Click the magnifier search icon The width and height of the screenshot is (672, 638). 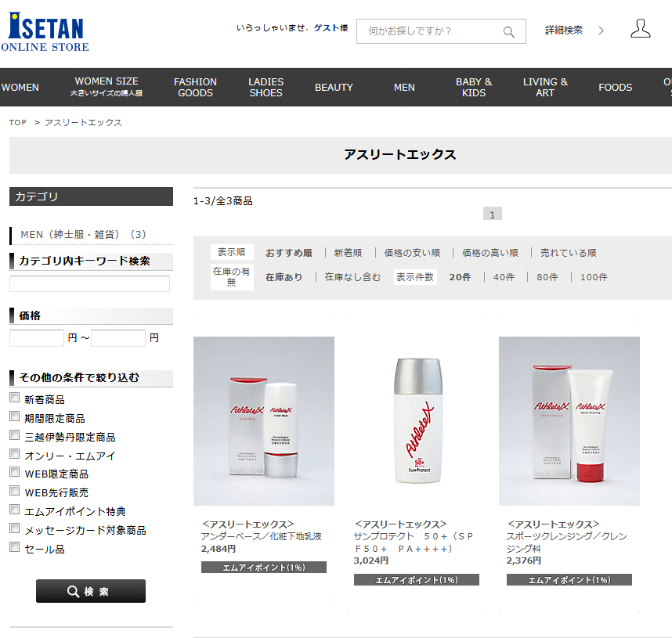click(x=509, y=32)
